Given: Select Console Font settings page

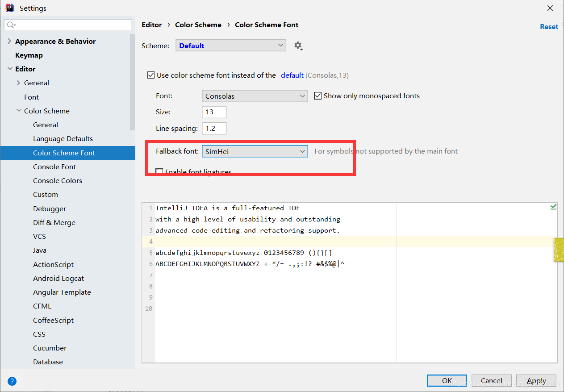Looking at the screenshot, I should (x=54, y=167).
